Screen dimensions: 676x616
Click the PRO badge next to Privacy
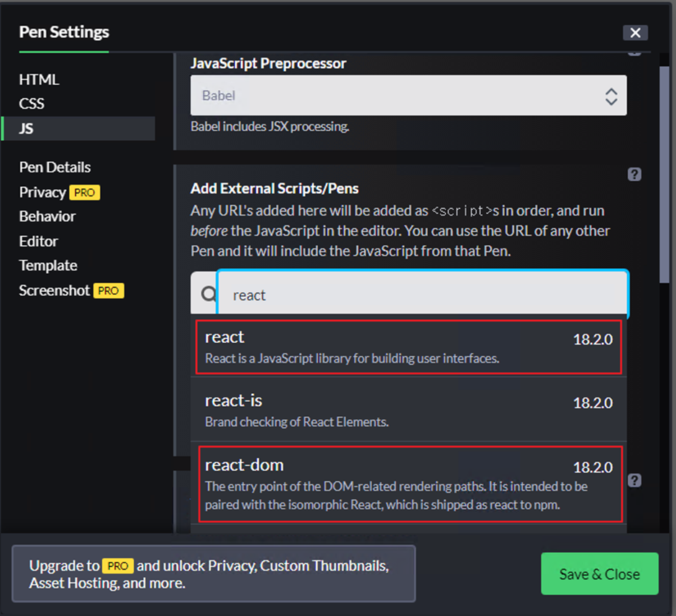(x=85, y=193)
